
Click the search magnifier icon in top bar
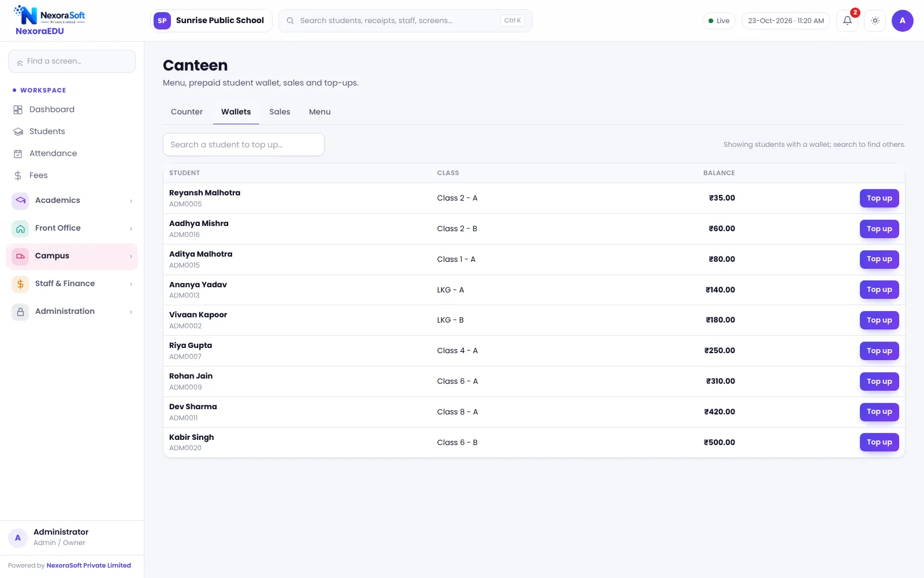(x=290, y=21)
